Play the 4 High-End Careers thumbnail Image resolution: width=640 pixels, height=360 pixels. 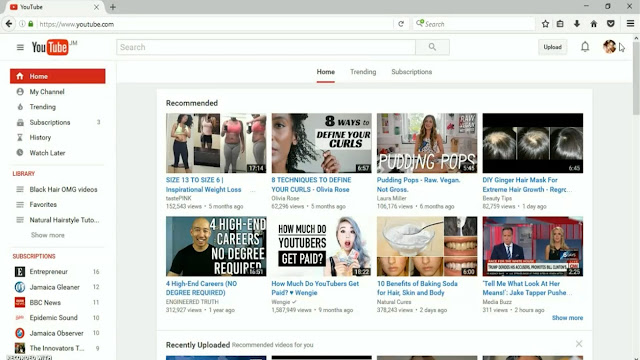click(216, 247)
